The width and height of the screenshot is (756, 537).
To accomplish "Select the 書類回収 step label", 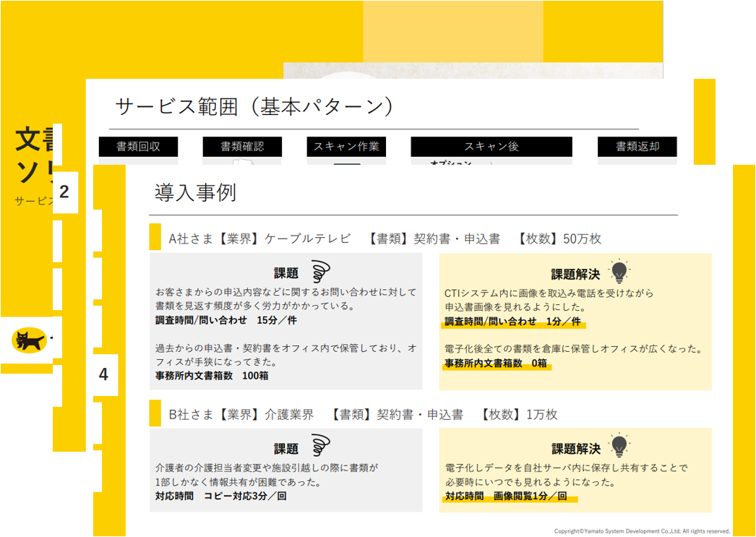I will pyautogui.click(x=138, y=147).
